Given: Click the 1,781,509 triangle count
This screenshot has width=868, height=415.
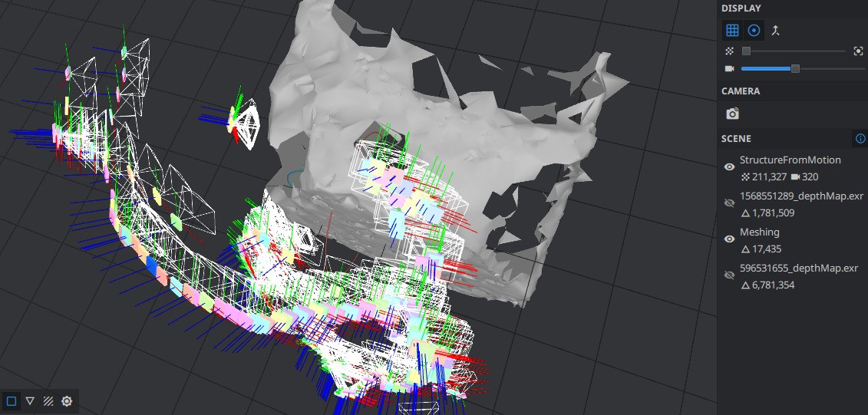Looking at the screenshot, I should coord(774,213).
